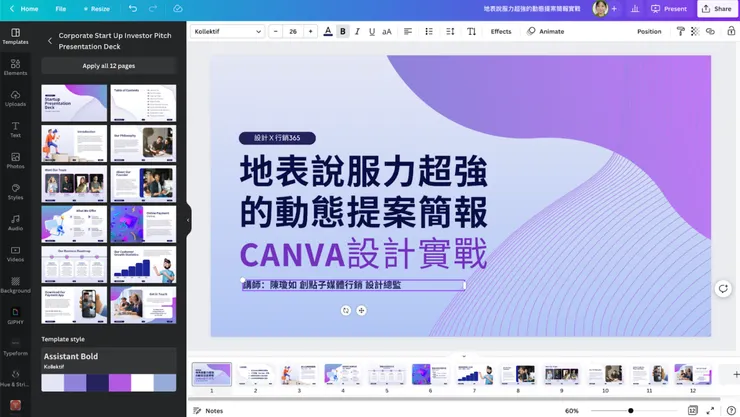Open the Styles sidebar panel
Screen dimensions: 740x417
(x=15, y=192)
